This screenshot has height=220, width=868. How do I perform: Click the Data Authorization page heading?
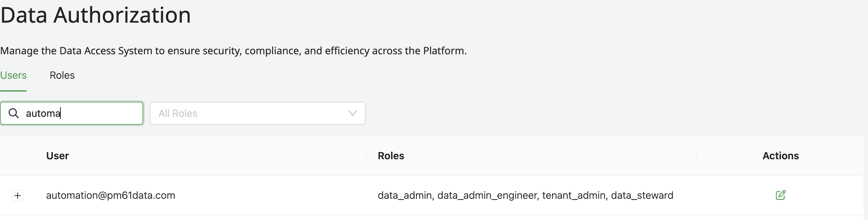coord(96,15)
